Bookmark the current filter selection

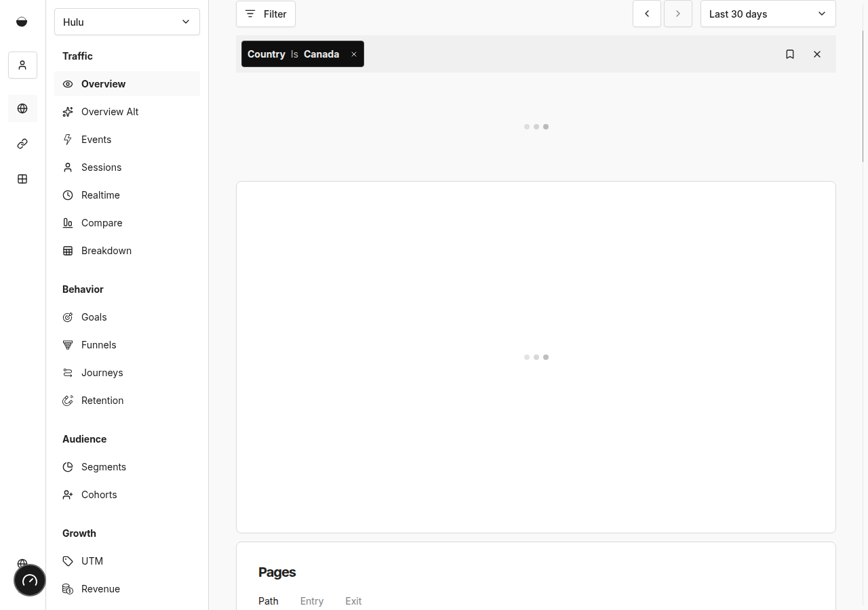(x=790, y=54)
